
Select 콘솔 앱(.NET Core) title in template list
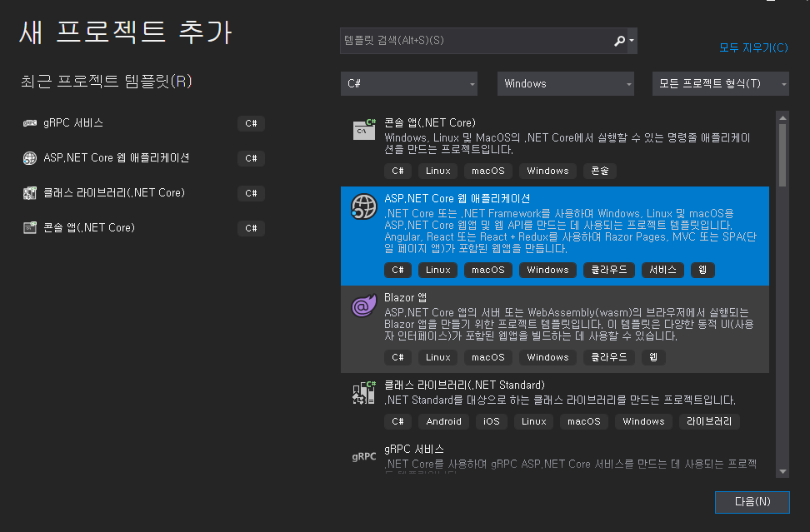point(430,123)
